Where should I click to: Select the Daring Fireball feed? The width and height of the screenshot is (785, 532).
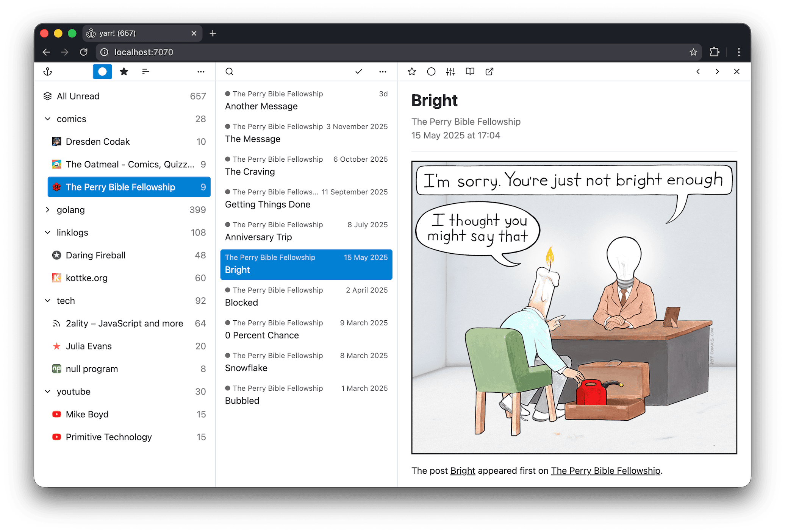95,255
